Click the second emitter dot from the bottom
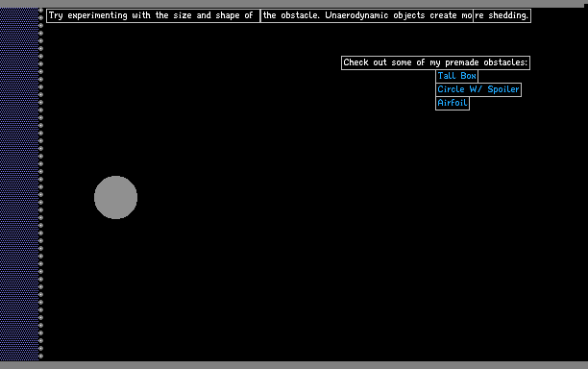Viewport: 588px width, 369px height. click(x=40, y=349)
